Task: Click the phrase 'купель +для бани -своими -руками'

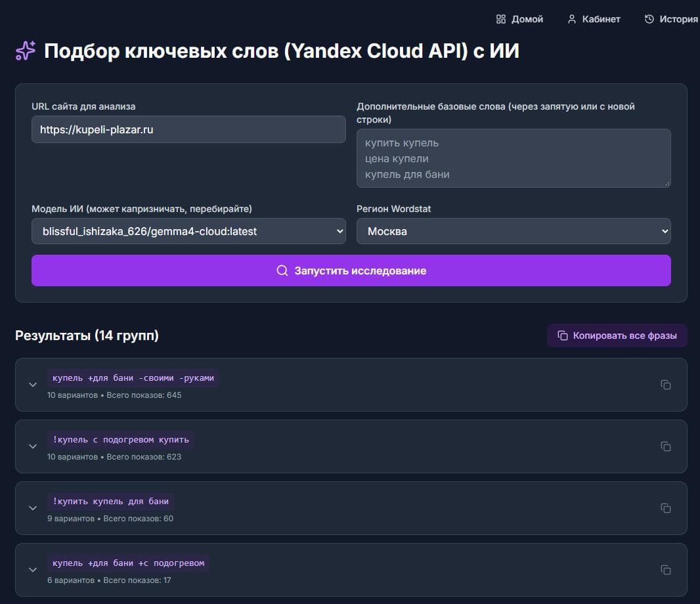Action: 133,377
